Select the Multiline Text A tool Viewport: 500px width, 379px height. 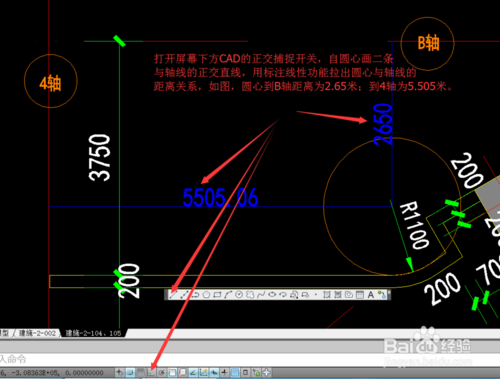[371, 294]
